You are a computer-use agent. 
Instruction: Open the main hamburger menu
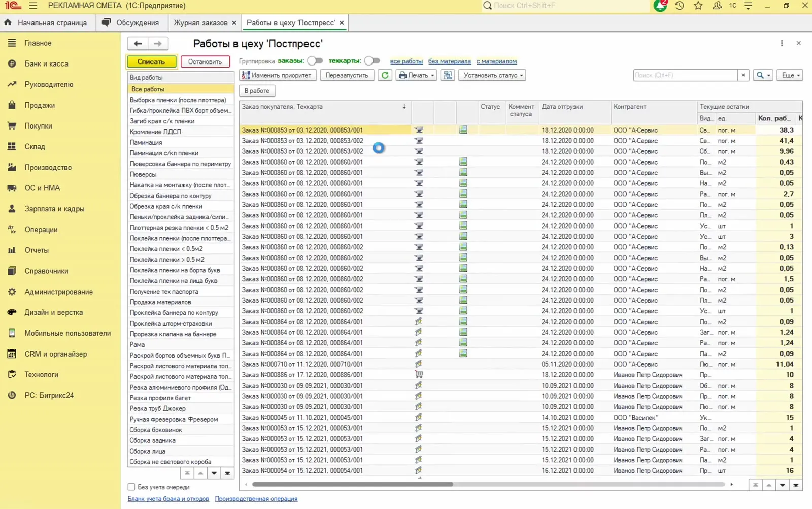point(33,6)
